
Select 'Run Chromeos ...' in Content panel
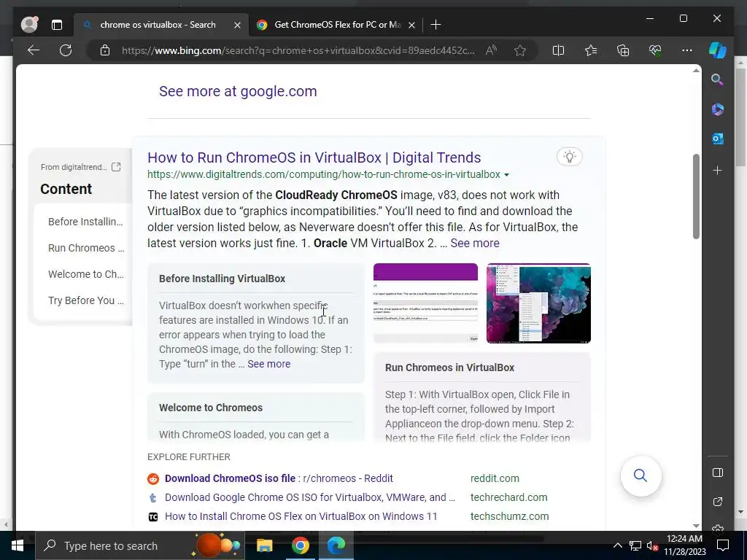click(86, 248)
